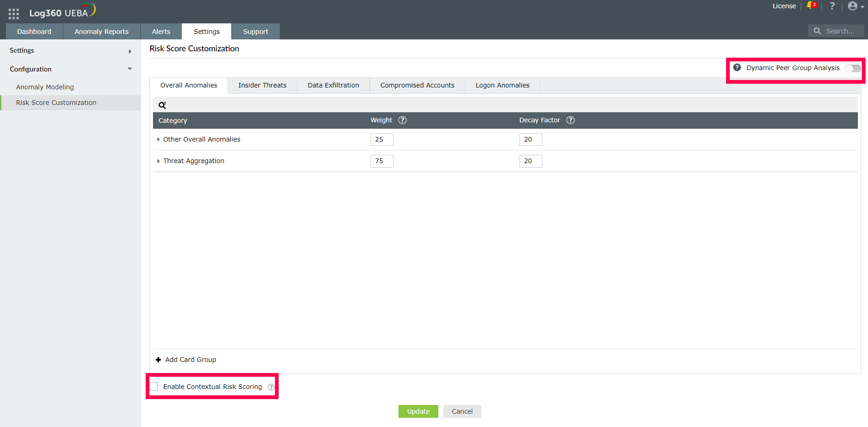Expand the Other Overall Anomalies row
The image size is (868, 427).
click(x=158, y=139)
